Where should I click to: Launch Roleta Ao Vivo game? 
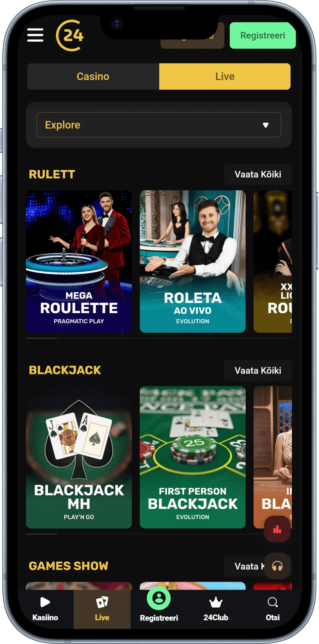click(193, 261)
